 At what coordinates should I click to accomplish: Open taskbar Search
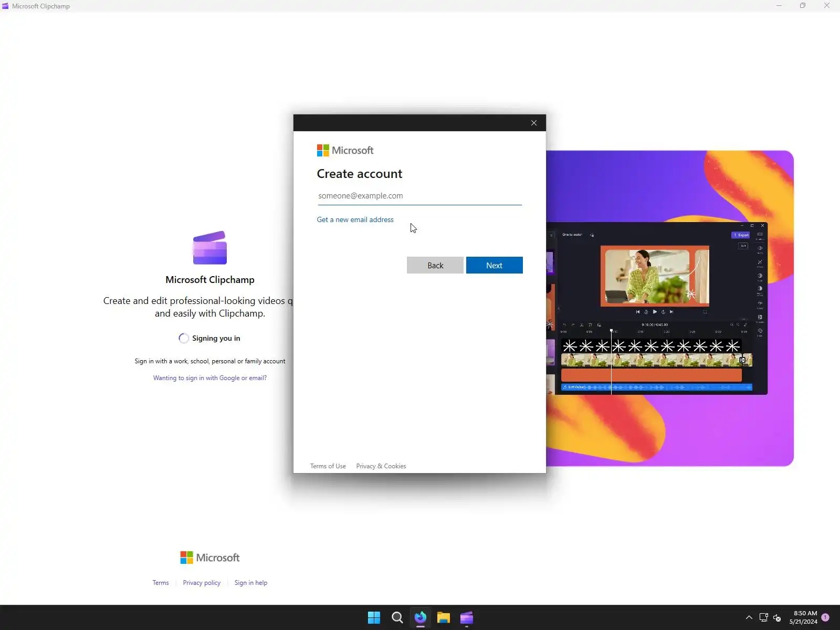[x=397, y=618]
